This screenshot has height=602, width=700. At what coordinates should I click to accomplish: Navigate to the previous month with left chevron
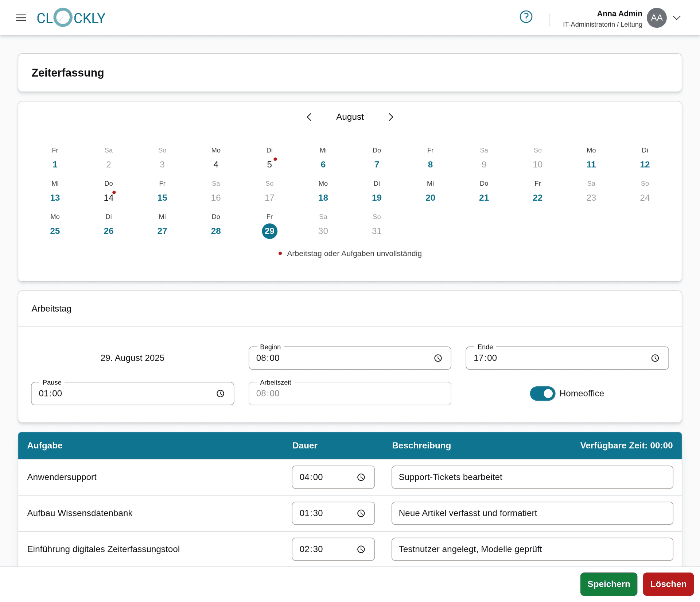[309, 117]
